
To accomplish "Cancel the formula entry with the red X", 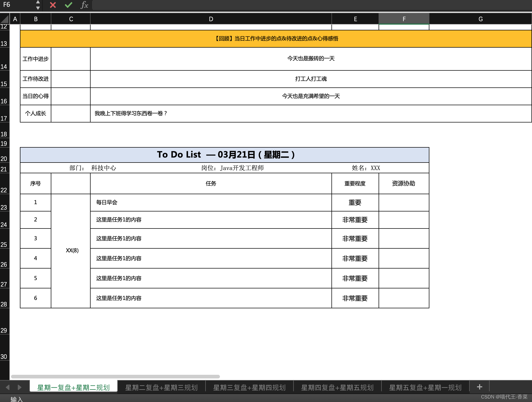I will pyautogui.click(x=53, y=5).
